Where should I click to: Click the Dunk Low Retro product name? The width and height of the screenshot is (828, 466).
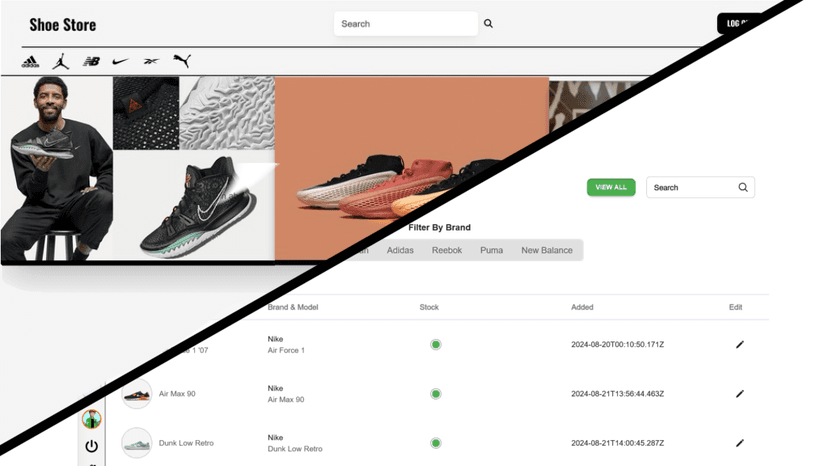tap(186, 443)
